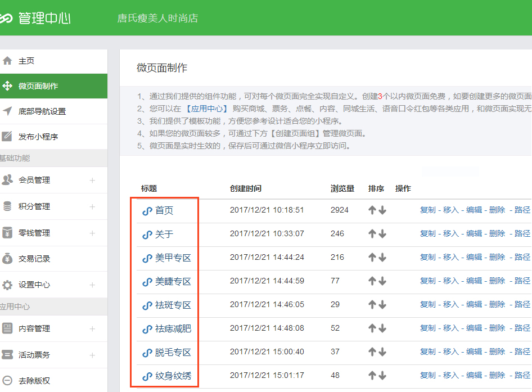Open 微页面制作 in the sidebar
Image resolution: width=532 pixels, height=392 pixels.
click(38, 86)
